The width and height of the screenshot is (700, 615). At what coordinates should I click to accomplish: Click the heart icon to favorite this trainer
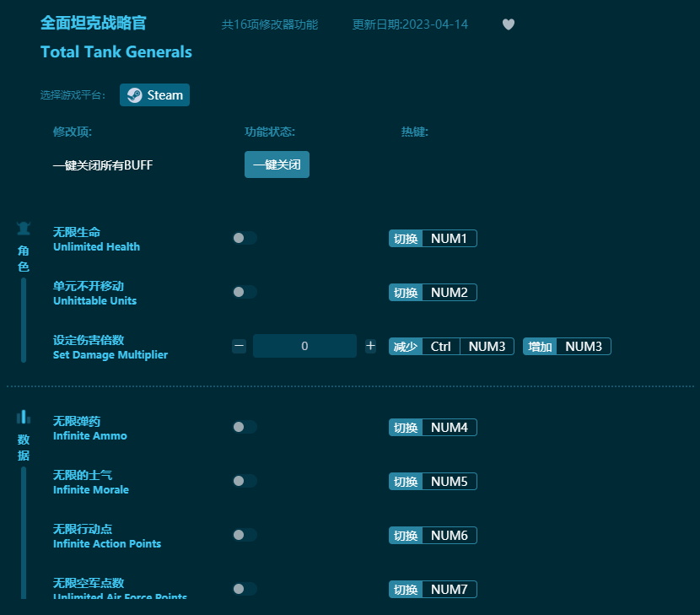pyautogui.click(x=509, y=24)
